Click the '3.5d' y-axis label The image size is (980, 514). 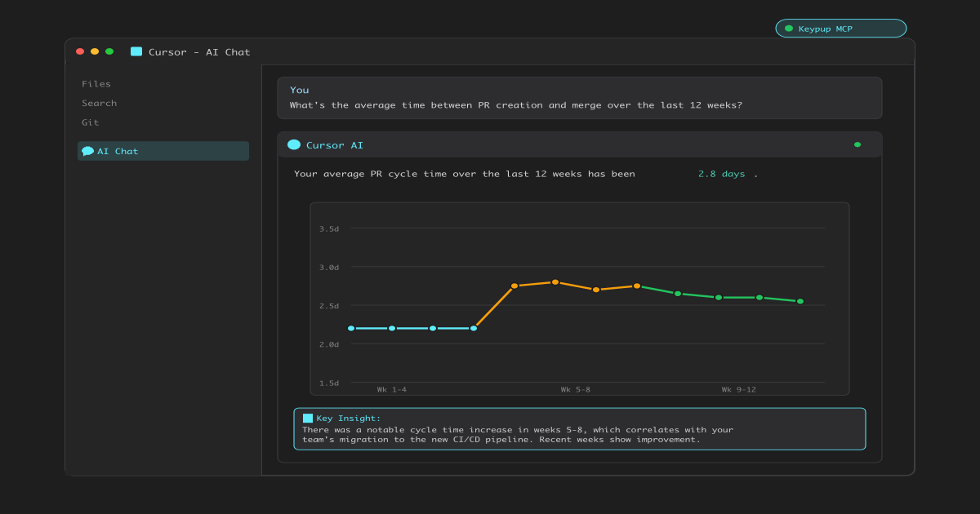[329, 228]
